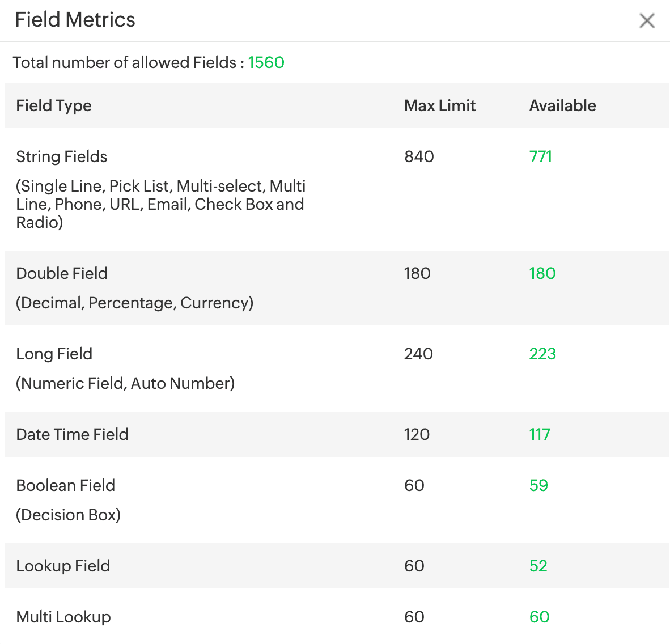
Task: Click the Decimal, Percentage, Currency description
Action: coord(134,303)
